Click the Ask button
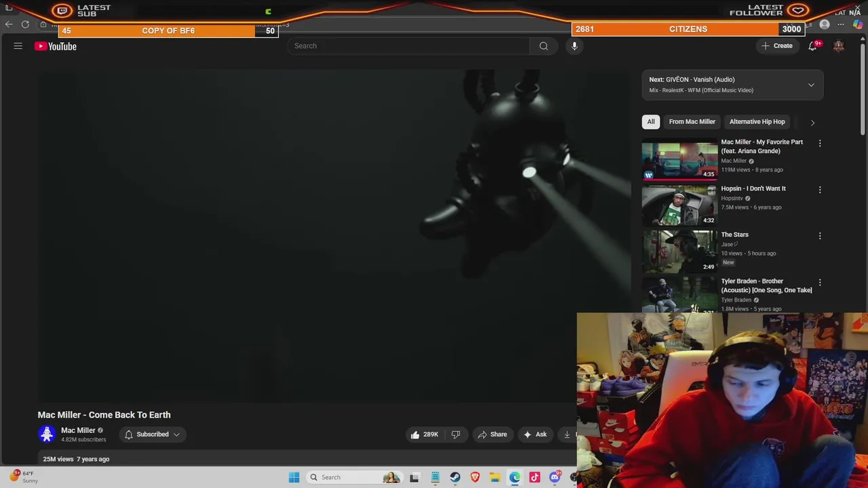 pyautogui.click(x=534, y=434)
